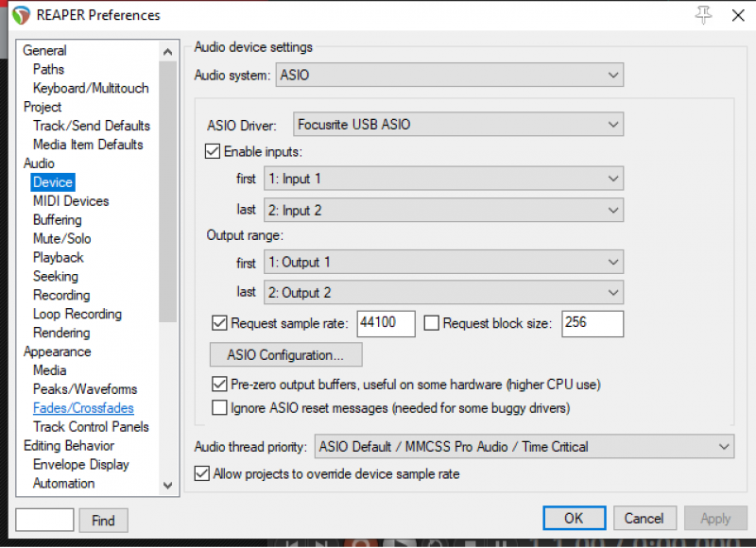Go to Fades/Crossfades settings
The image size is (756, 548).
83,408
